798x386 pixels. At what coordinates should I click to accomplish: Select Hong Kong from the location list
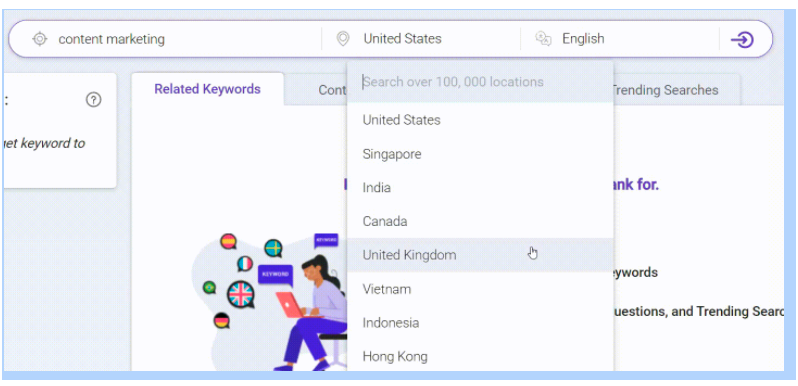click(480, 356)
